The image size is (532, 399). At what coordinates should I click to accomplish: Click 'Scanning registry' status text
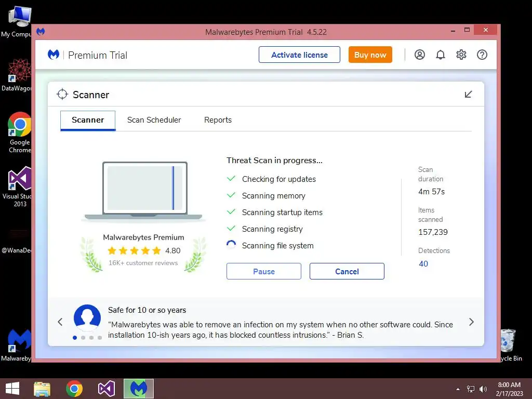(x=272, y=229)
